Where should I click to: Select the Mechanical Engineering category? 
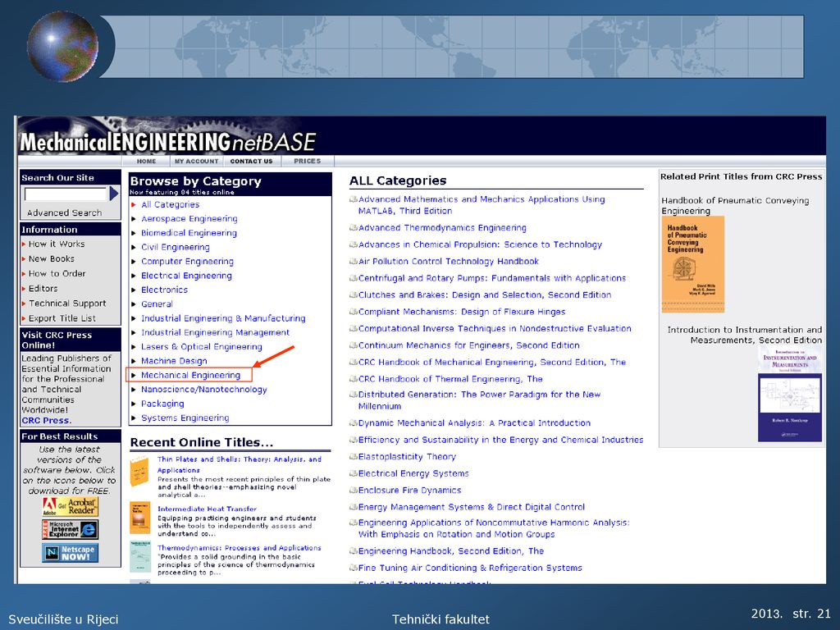tap(190, 375)
